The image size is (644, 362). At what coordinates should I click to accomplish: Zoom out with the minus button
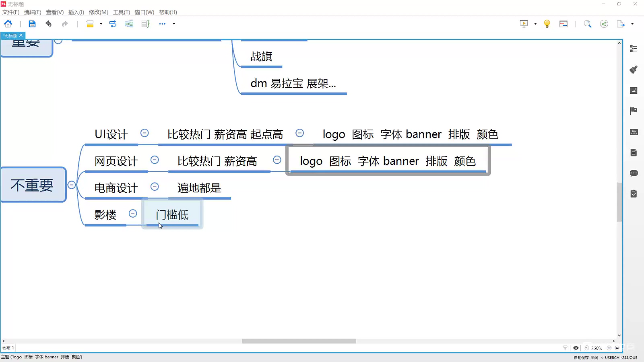point(586,348)
